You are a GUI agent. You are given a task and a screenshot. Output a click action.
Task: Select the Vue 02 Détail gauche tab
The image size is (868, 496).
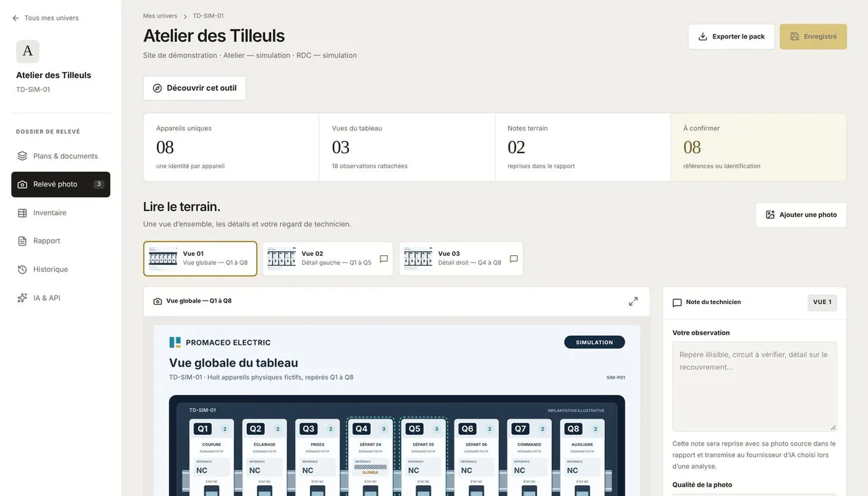click(328, 259)
